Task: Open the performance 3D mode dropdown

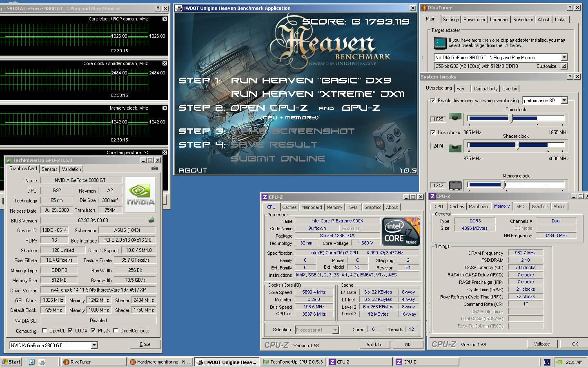Action: pyautogui.click(x=564, y=101)
